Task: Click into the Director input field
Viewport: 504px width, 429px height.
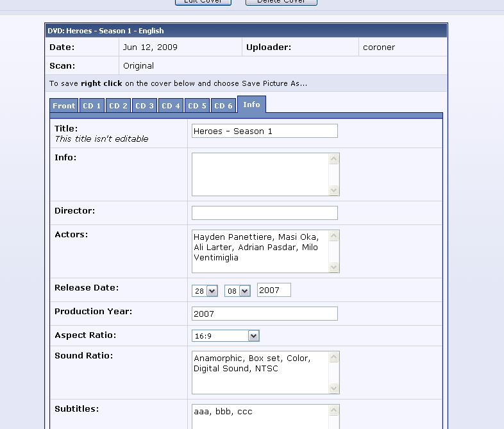Action: tap(264, 213)
